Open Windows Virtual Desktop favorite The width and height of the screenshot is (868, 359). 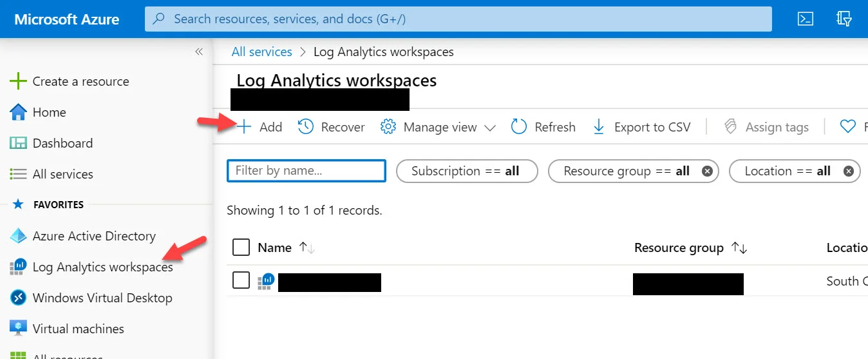click(x=102, y=298)
